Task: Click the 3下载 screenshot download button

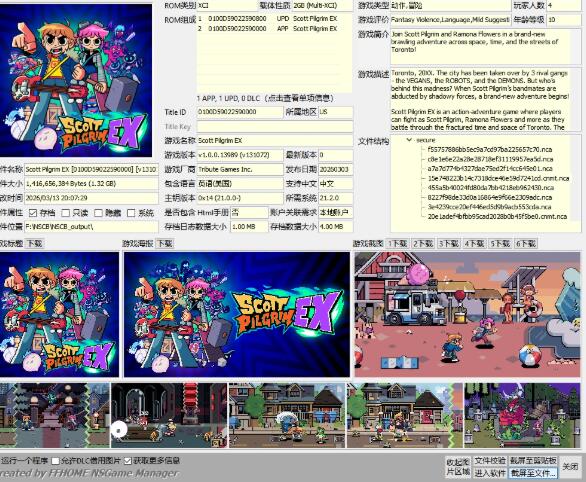Action: tap(448, 244)
